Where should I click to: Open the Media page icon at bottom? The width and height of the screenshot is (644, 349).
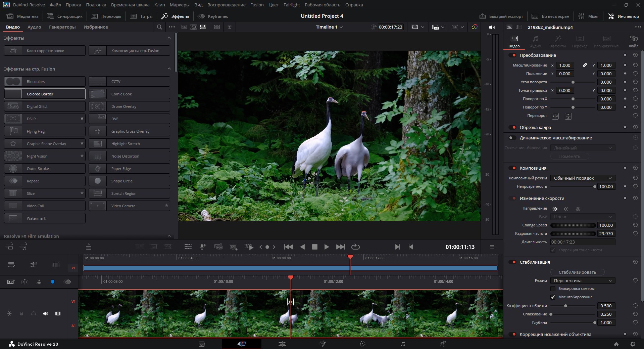coord(202,344)
